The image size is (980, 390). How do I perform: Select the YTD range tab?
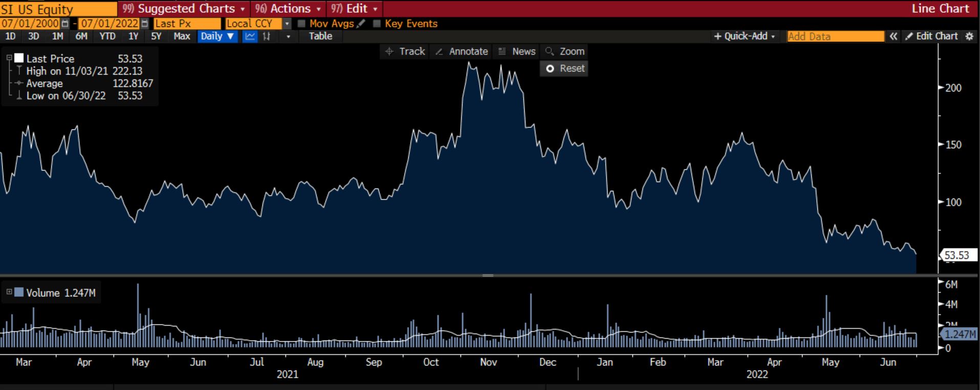click(x=107, y=36)
